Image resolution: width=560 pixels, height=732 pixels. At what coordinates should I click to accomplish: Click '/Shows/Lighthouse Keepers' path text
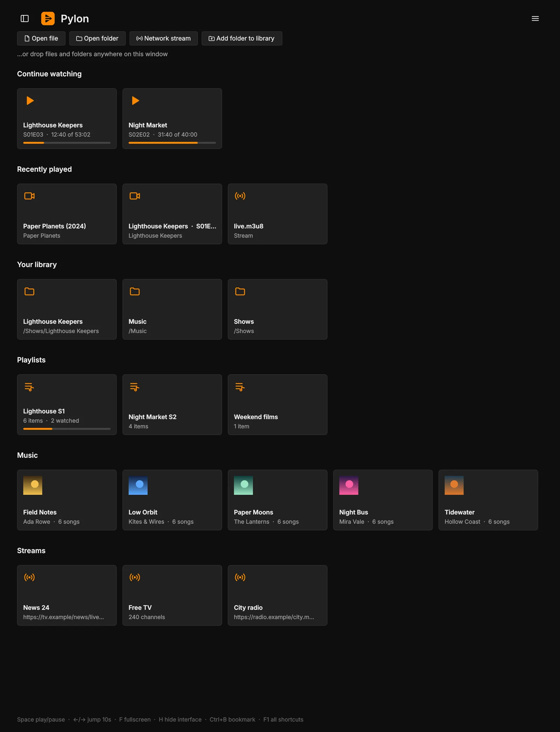pos(61,331)
